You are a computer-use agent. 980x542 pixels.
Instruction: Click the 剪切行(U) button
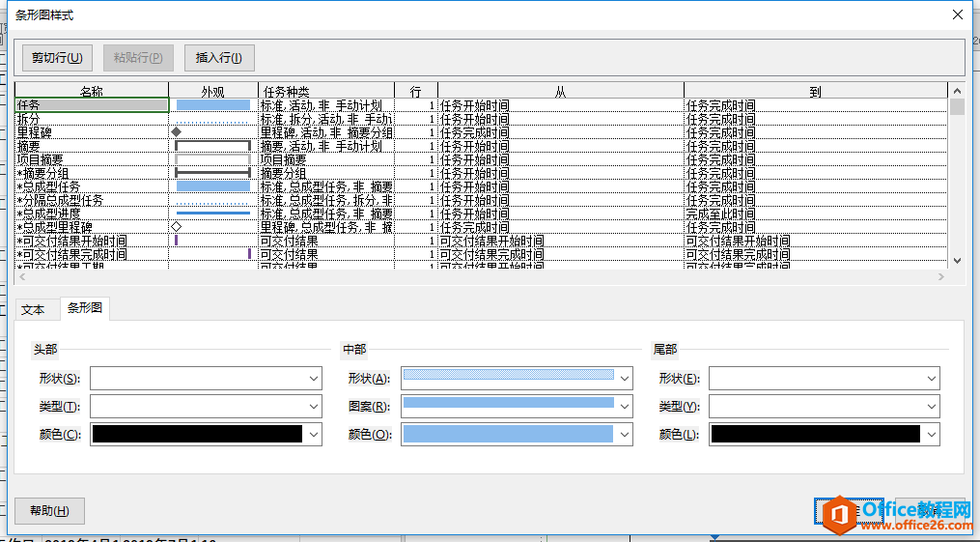tap(57, 57)
